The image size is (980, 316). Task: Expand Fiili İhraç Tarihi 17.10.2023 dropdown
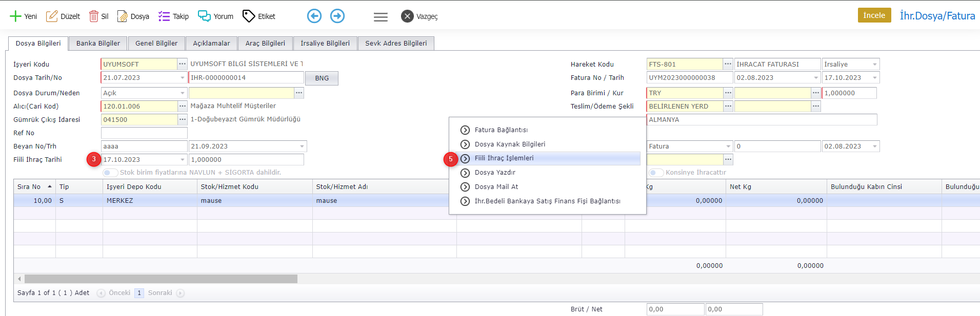(x=183, y=160)
